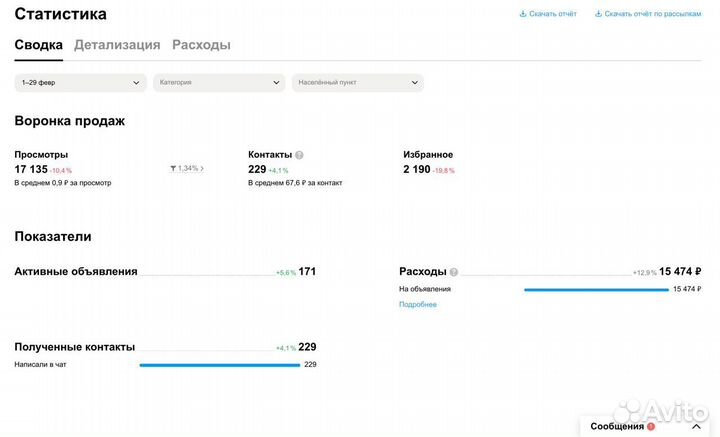Click the download icon for отчёт по рассылкам
This screenshot has height=437, width=720.
599,14
